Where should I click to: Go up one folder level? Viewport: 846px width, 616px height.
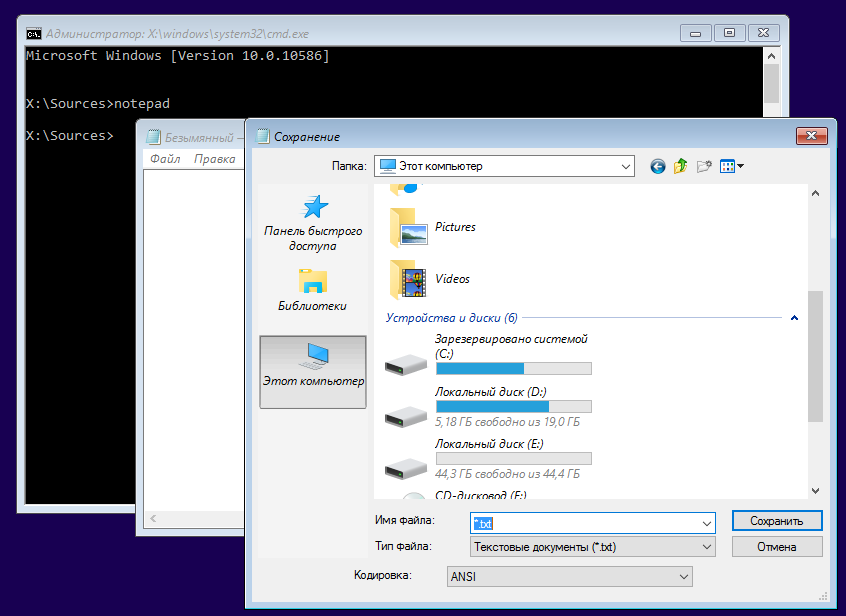coord(681,166)
